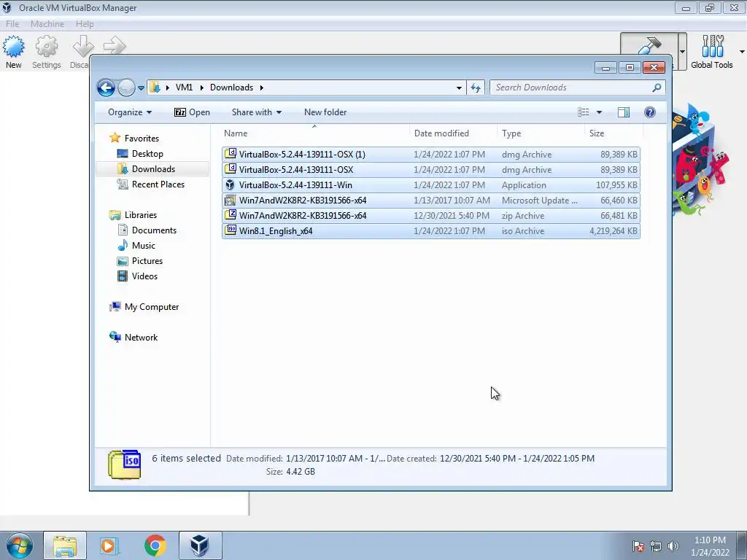Click dmg icon of VirtualBox-5.2.44-139111-OSX
747x560 pixels.
point(230,169)
